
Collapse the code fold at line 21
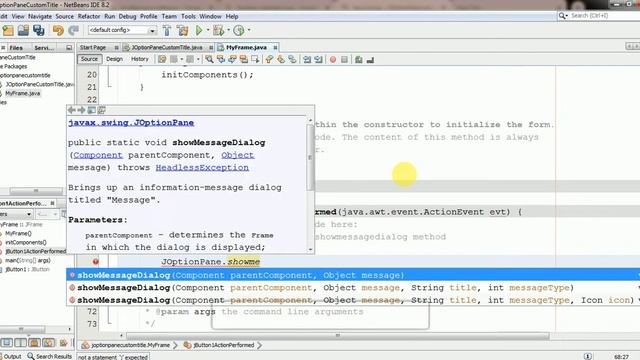tap(109, 86)
